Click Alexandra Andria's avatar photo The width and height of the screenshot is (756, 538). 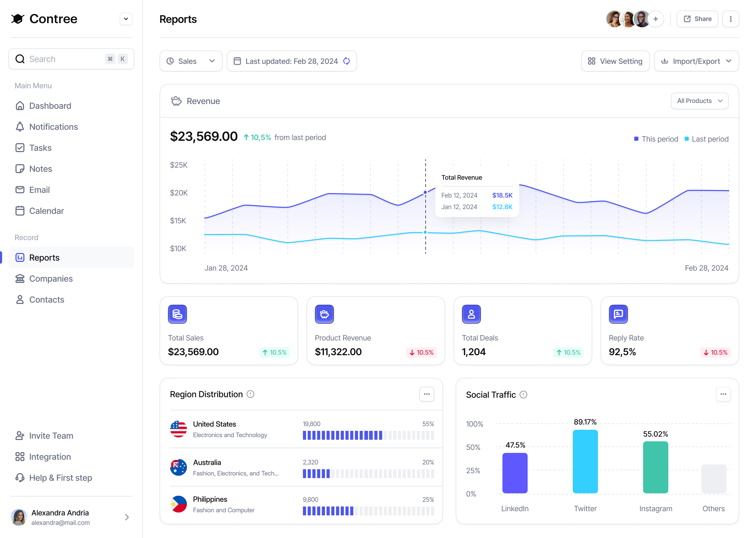19,517
